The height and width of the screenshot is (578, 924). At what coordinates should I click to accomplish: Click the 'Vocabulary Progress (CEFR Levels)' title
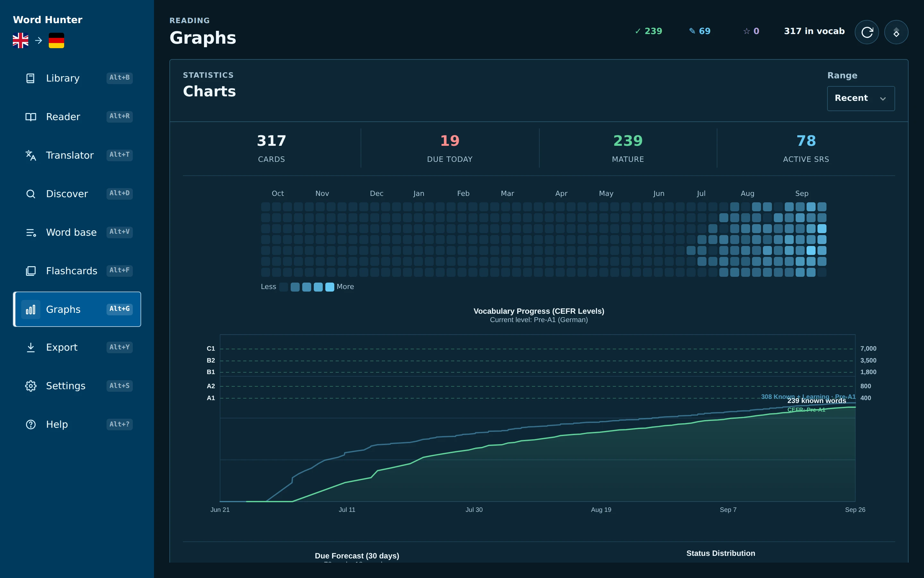[x=539, y=311]
